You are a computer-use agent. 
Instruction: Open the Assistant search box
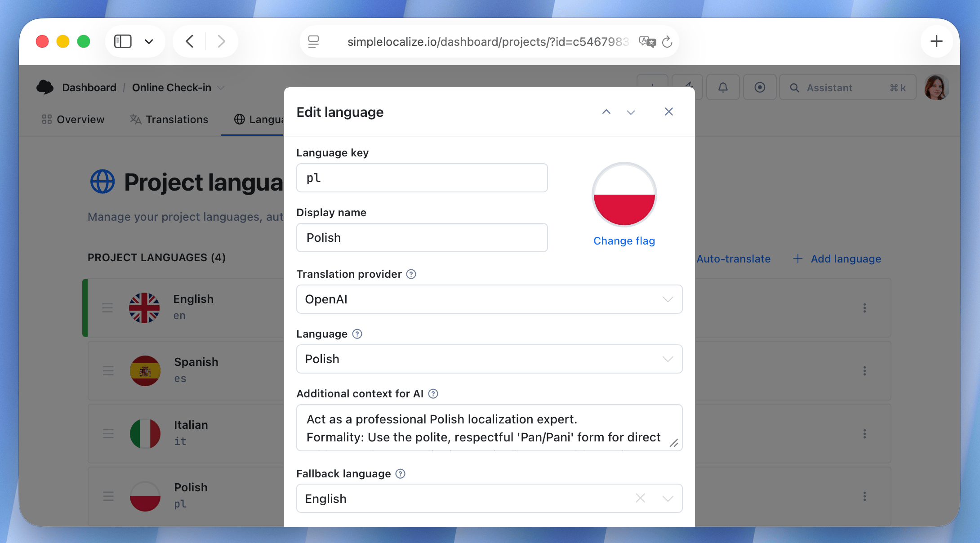[847, 87]
